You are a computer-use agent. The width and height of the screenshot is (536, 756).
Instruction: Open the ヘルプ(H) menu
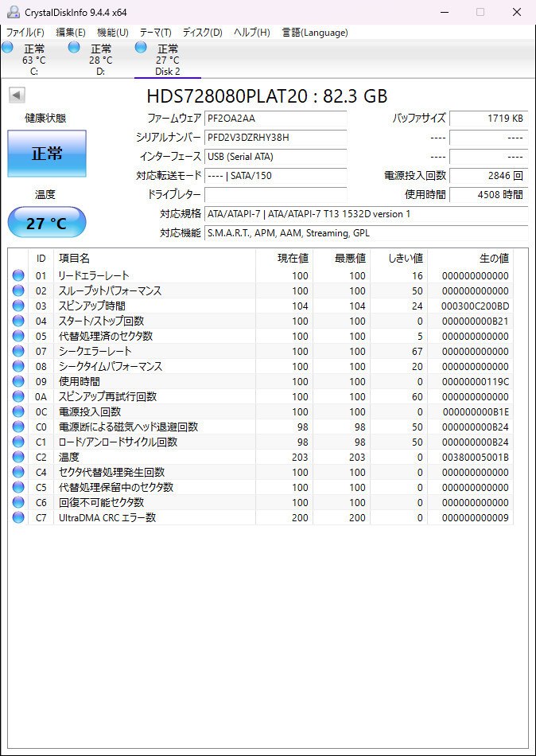coord(251,33)
